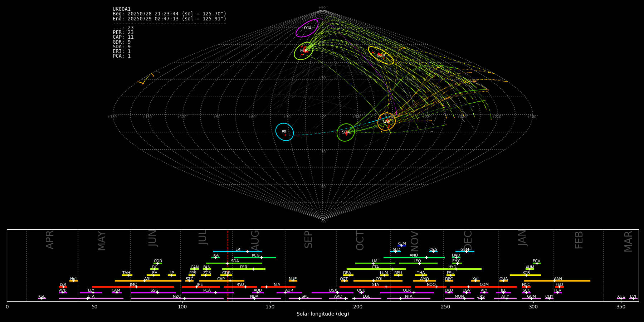The width and height of the screenshot is (644, 322).
Task: Select the COM shower bar in the timeline
Action: (x=483, y=287)
